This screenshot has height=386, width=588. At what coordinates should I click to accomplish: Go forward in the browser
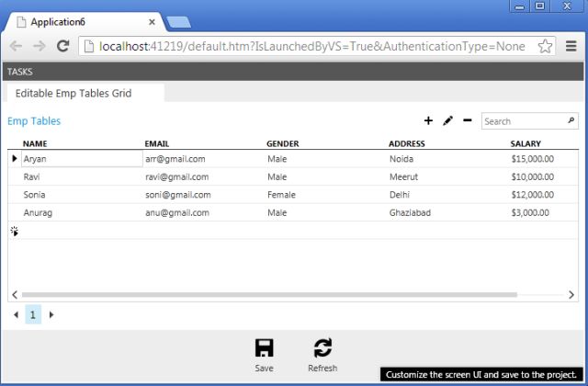coord(39,46)
